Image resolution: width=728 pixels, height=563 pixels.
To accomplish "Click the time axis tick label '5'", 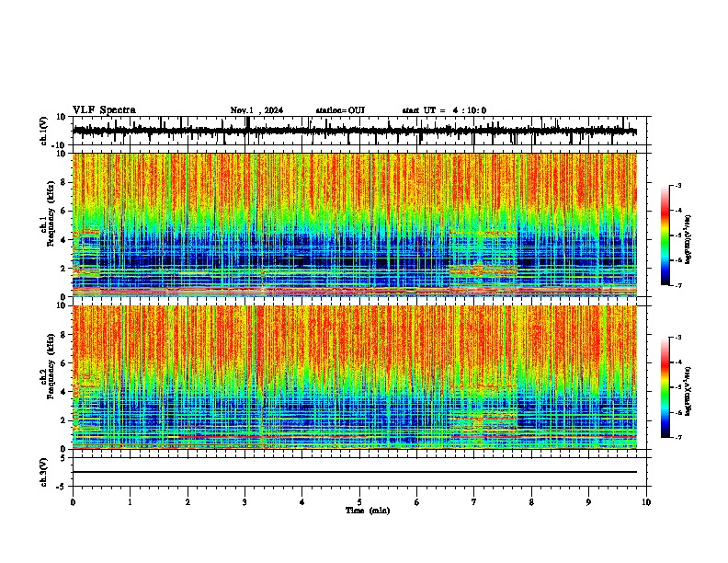I will point(359,502).
